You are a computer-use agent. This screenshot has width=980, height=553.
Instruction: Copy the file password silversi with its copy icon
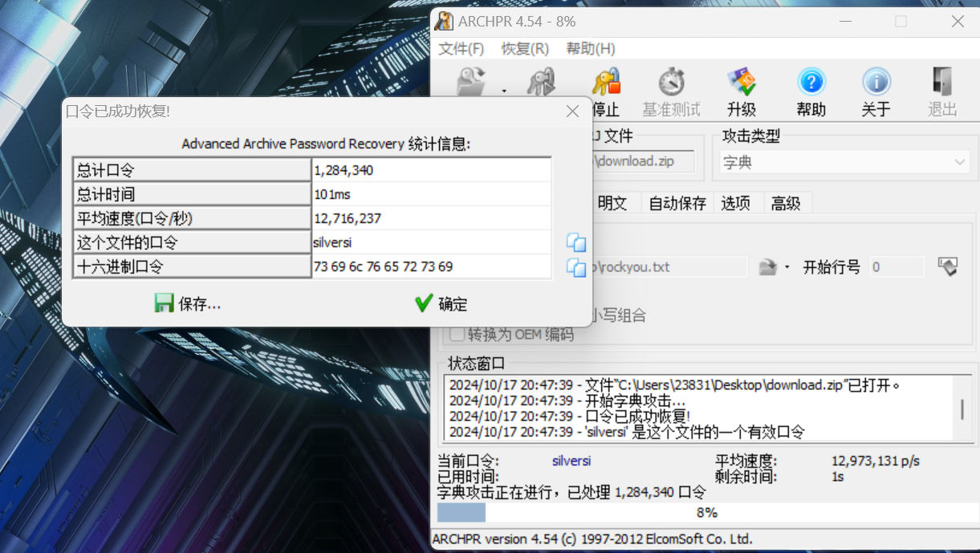[x=576, y=242]
